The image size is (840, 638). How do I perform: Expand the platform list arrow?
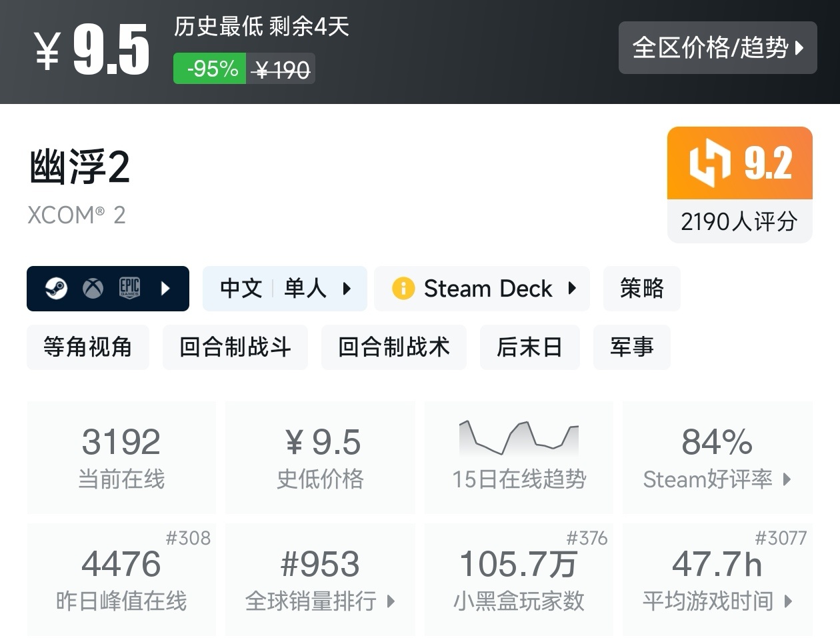(167, 289)
